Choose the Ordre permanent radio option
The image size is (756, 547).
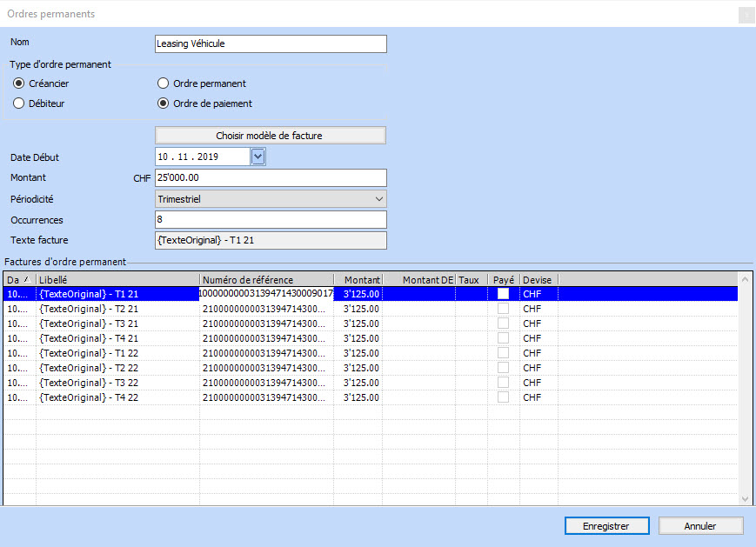click(163, 83)
